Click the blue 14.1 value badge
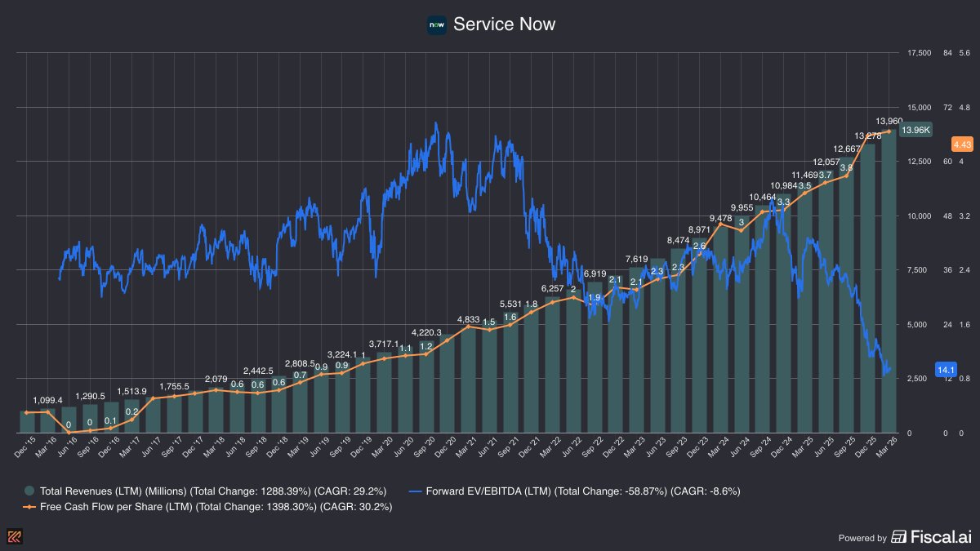 [x=946, y=368]
